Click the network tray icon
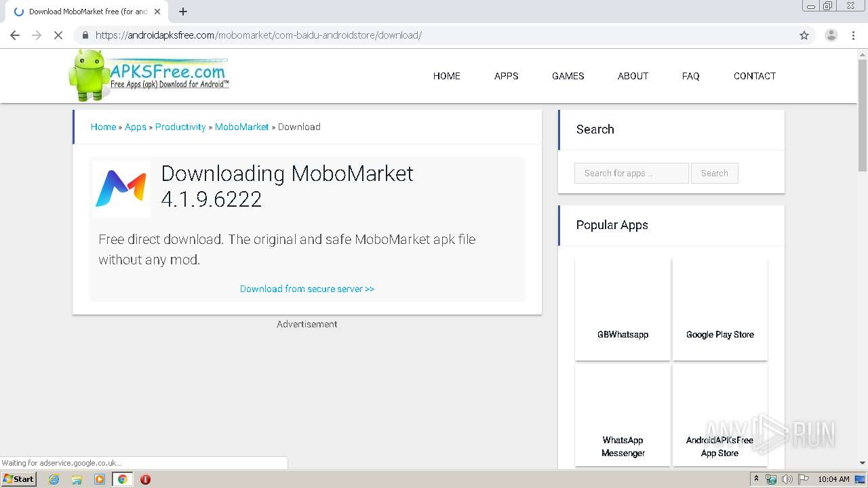 [x=771, y=479]
